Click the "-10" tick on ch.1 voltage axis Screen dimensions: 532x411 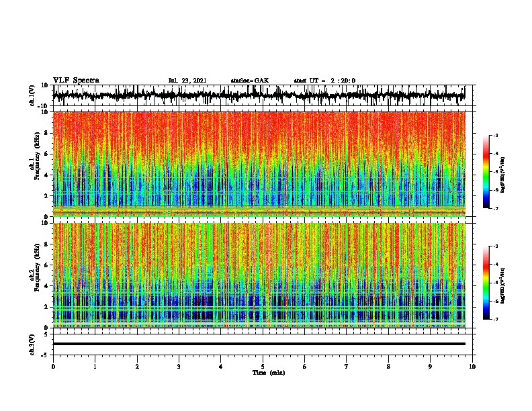pyautogui.click(x=44, y=106)
